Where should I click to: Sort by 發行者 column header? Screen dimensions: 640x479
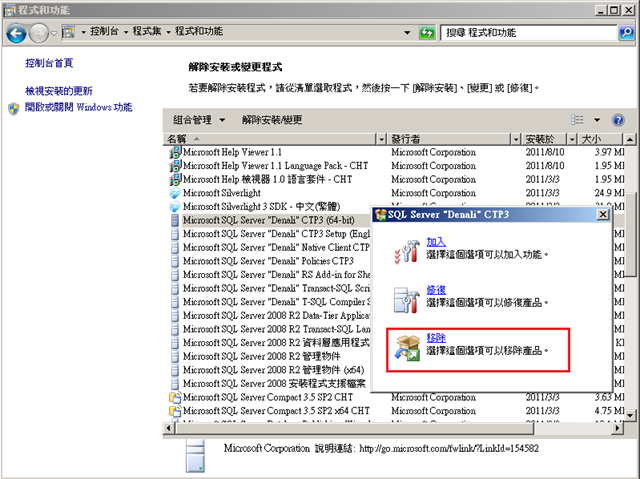pyautogui.click(x=449, y=139)
